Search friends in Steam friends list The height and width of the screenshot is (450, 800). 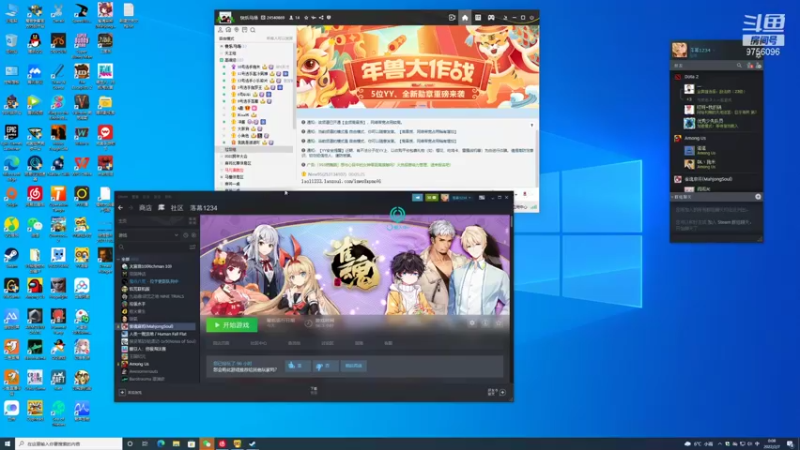coord(739,65)
